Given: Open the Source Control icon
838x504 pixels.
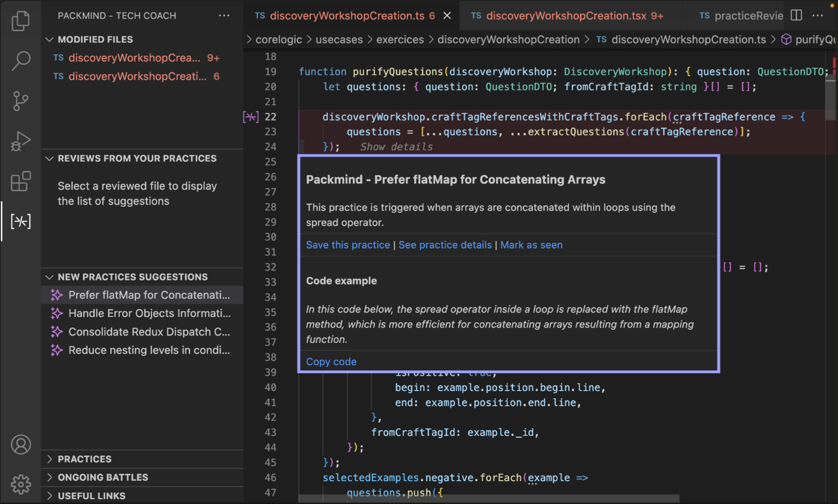Looking at the screenshot, I should pos(21,101).
